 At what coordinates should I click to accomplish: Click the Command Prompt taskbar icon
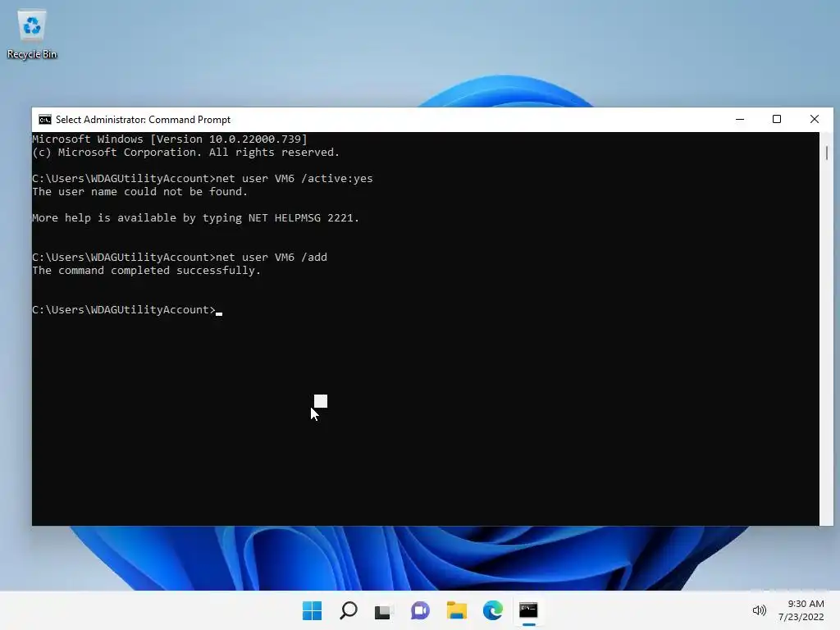[x=528, y=610]
